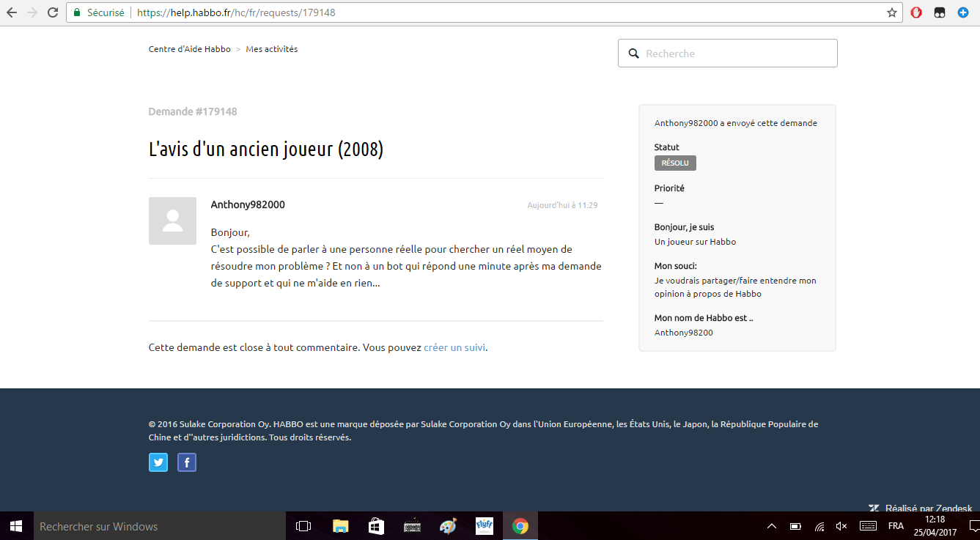Click the Recherche search field
This screenshot has height=540, width=980.
click(x=728, y=53)
